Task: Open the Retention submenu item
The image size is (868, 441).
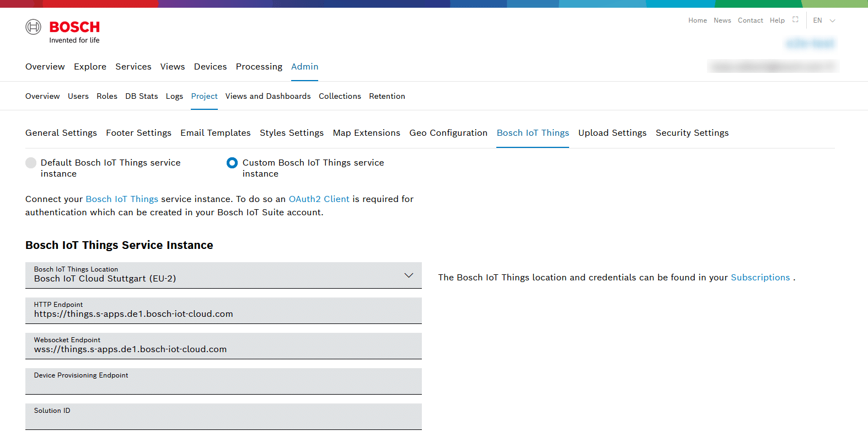Action: 387,96
